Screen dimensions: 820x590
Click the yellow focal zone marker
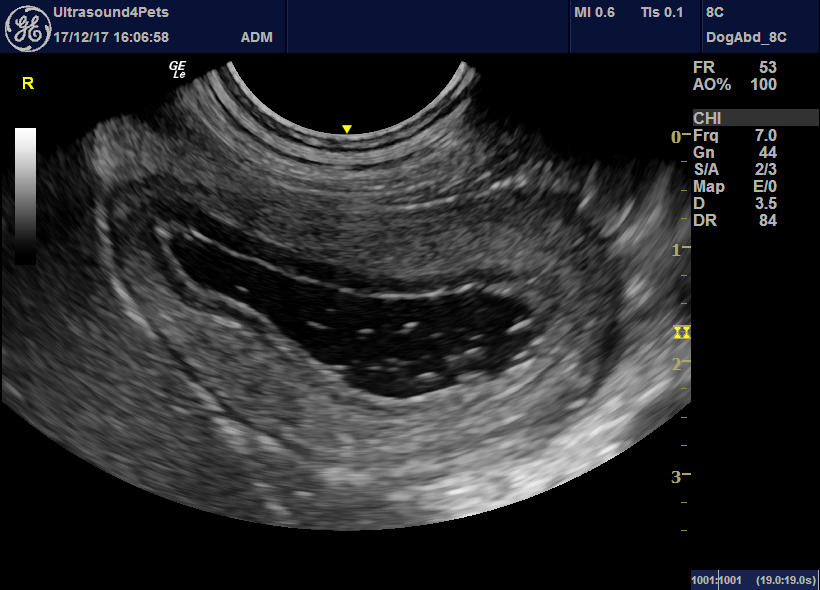tap(681, 333)
